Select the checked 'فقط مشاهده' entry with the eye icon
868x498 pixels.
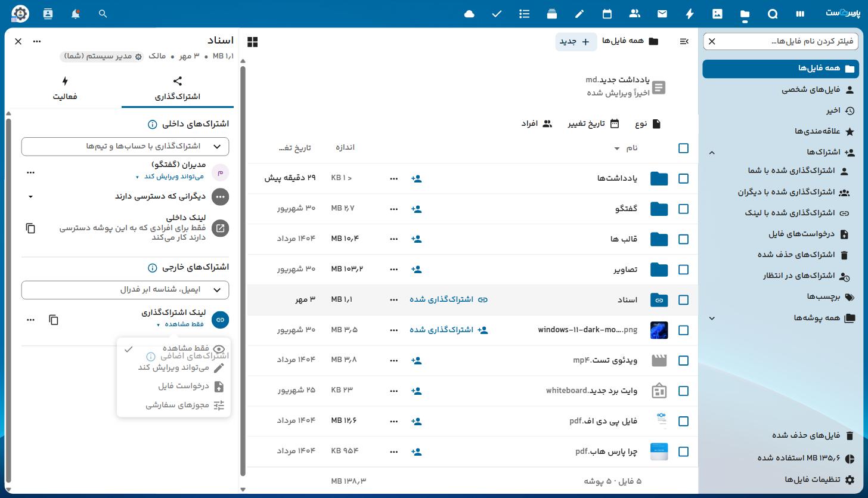[173, 349]
